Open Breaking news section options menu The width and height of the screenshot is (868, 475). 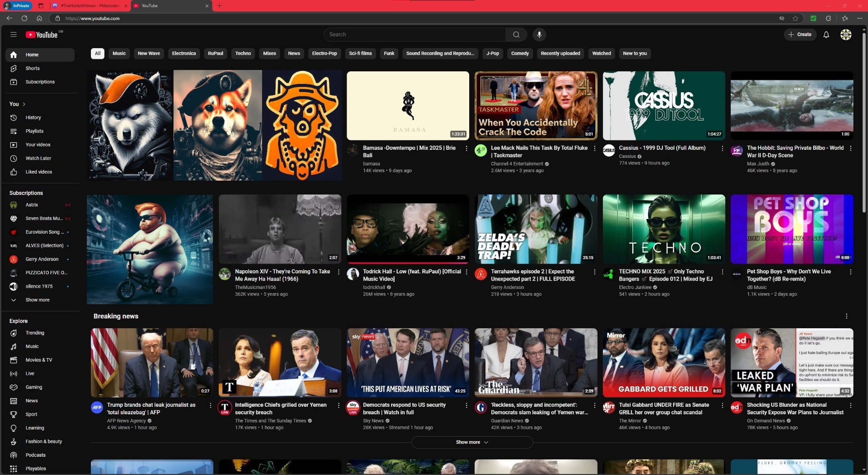pos(847,316)
